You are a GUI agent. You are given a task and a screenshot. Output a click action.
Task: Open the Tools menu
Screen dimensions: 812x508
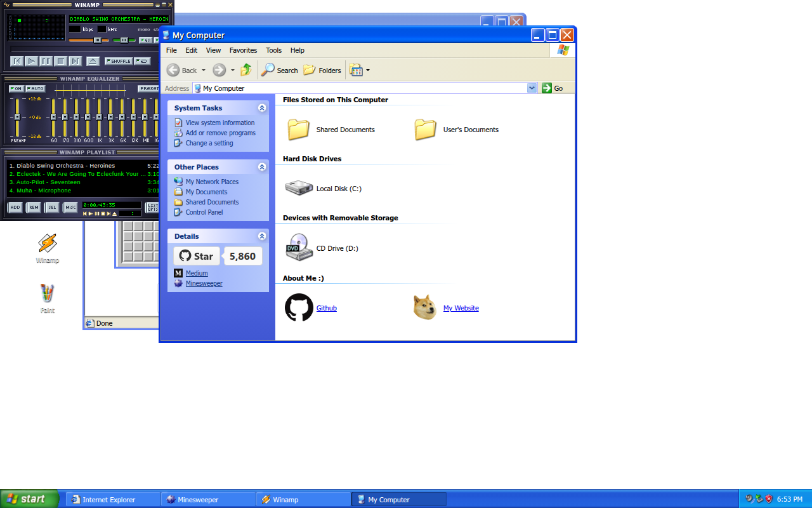(x=274, y=50)
